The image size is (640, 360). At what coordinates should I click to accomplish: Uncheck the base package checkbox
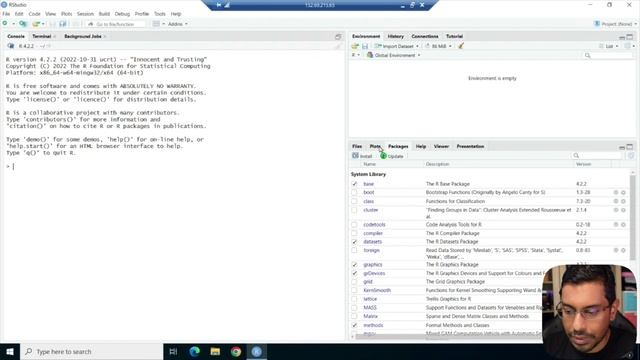coord(354,184)
